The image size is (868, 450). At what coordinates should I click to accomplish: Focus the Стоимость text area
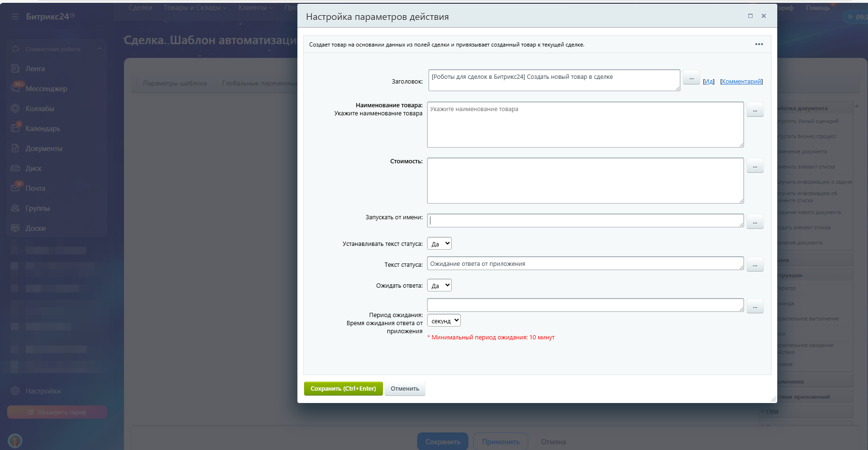click(585, 180)
